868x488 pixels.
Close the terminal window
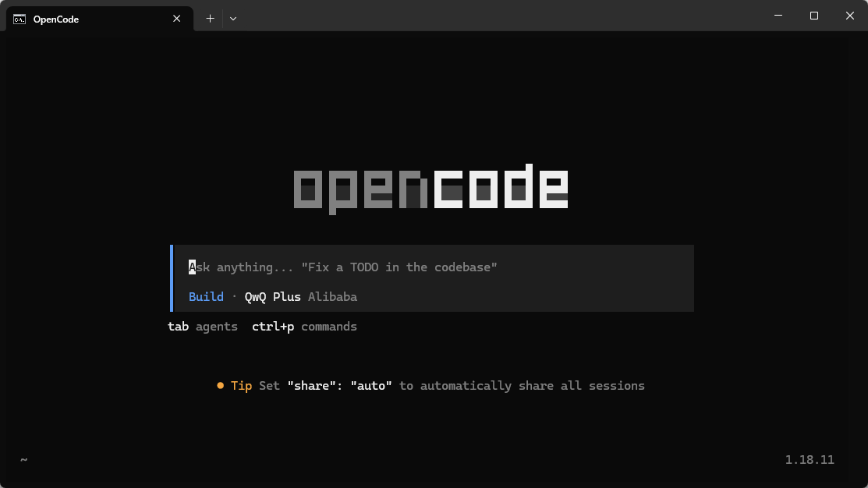pyautogui.click(x=850, y=16)
